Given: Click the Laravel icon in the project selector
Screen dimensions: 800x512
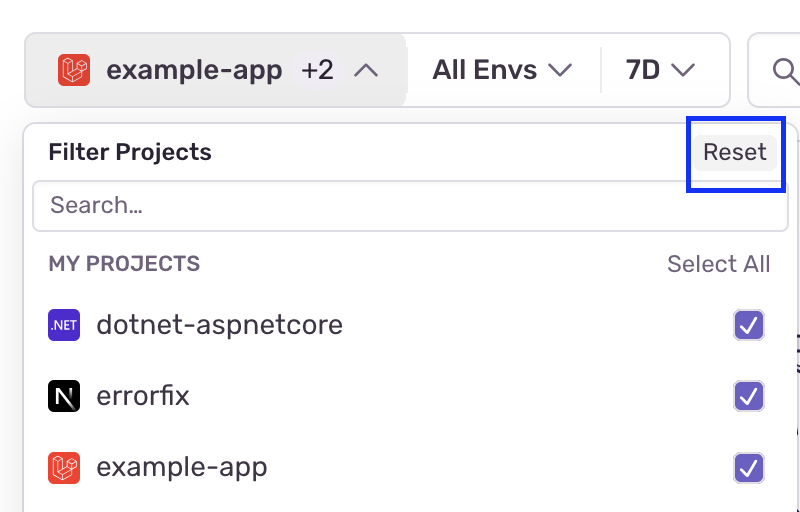Looking at the screenshot, I should [x=74, y=70].
